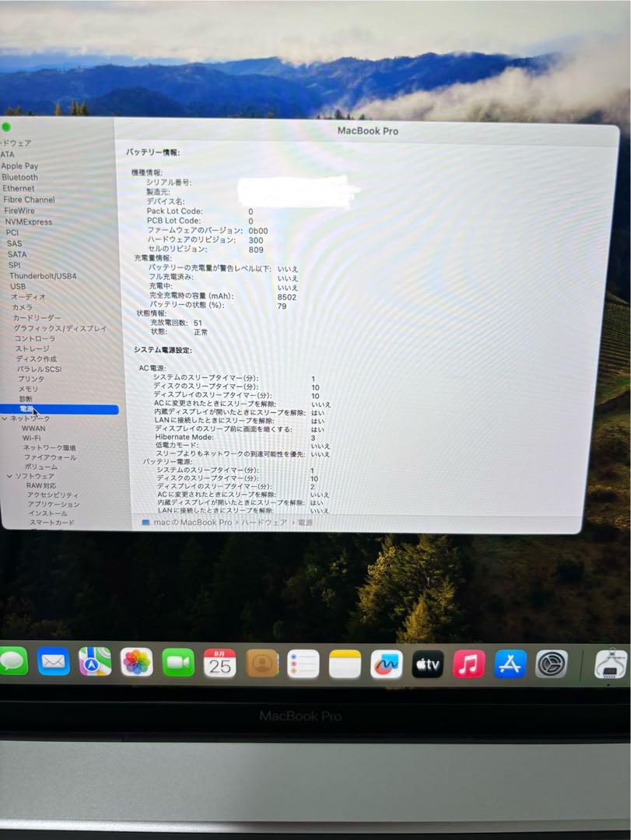Select パラレルSCSI in the sidebar

click(39, 369)
